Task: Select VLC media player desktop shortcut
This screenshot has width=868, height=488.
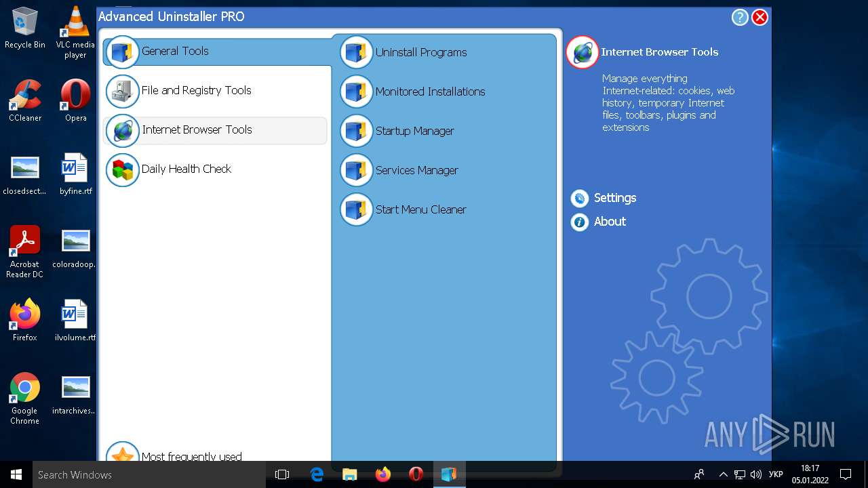Action: pyautogui.click(x=75, y=33)
